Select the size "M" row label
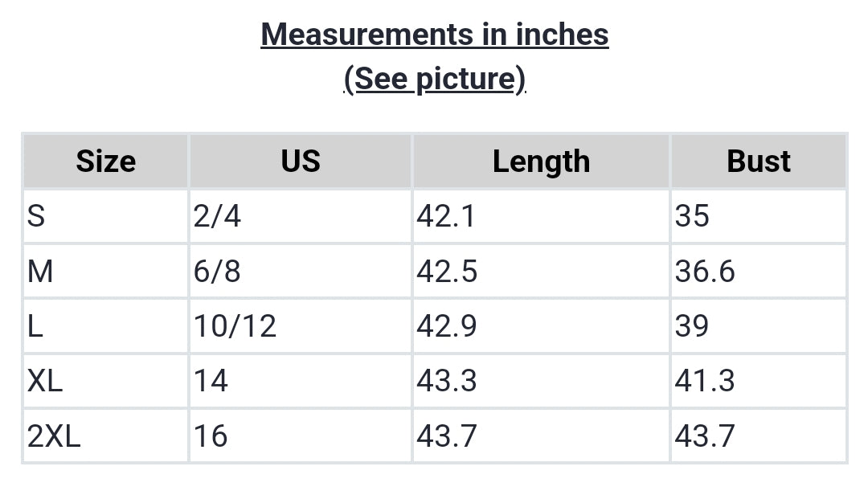 (x=40, y=272)
